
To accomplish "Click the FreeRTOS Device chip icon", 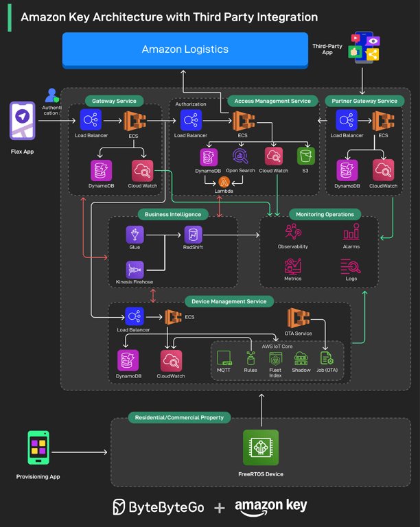I will (261, 447).
